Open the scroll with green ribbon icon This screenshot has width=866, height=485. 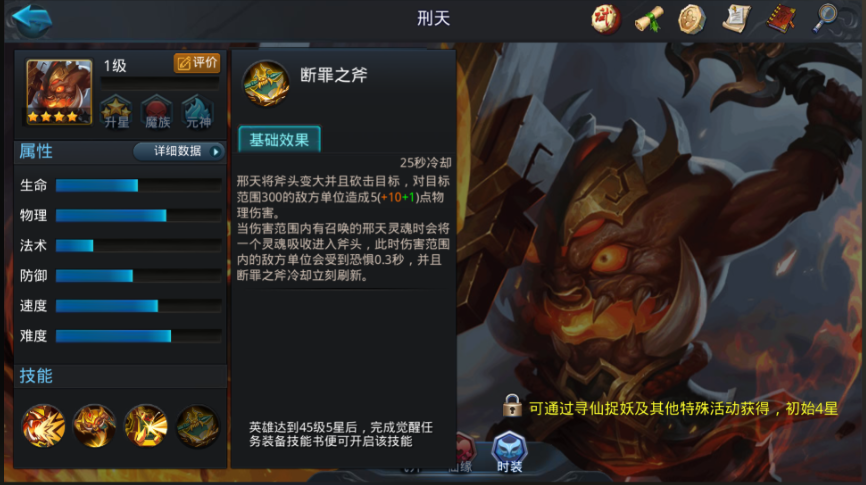[649, 19]
